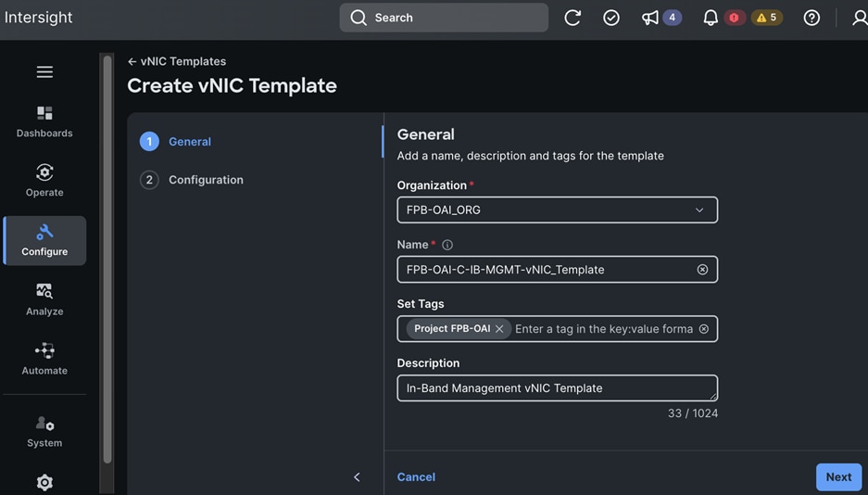
Task: View the red critical alarms badge
Action: pos(735,18)
